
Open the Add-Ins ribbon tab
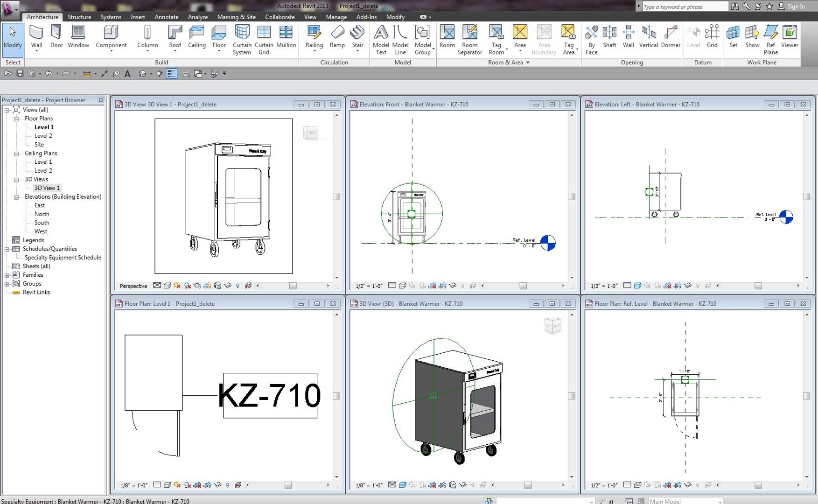[x=366, y=17]
